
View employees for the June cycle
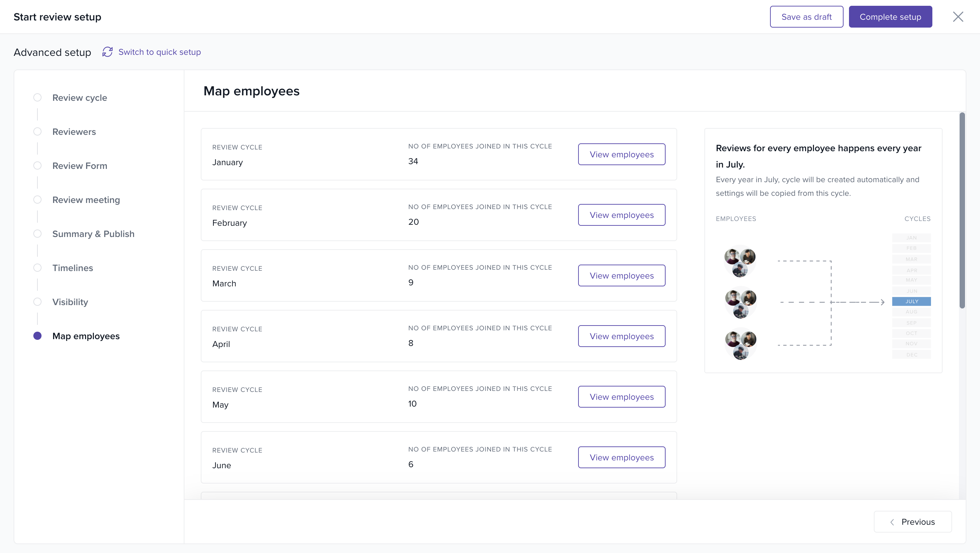pyautogui.click(x=621, y=457)
